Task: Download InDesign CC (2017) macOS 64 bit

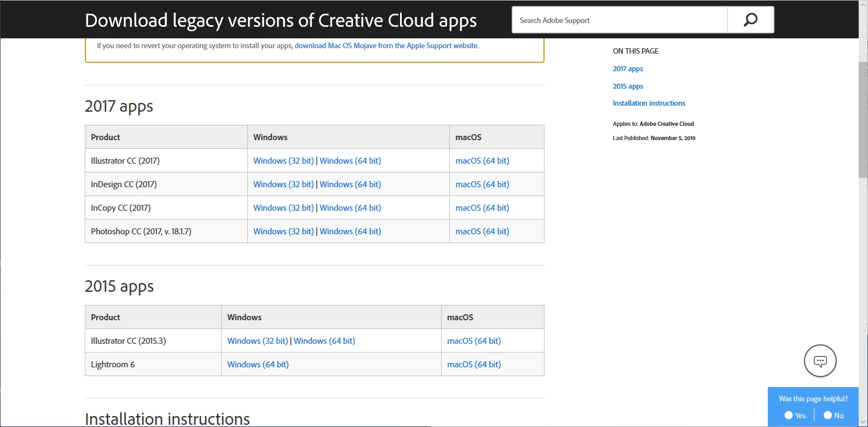Action: point(482,184)
